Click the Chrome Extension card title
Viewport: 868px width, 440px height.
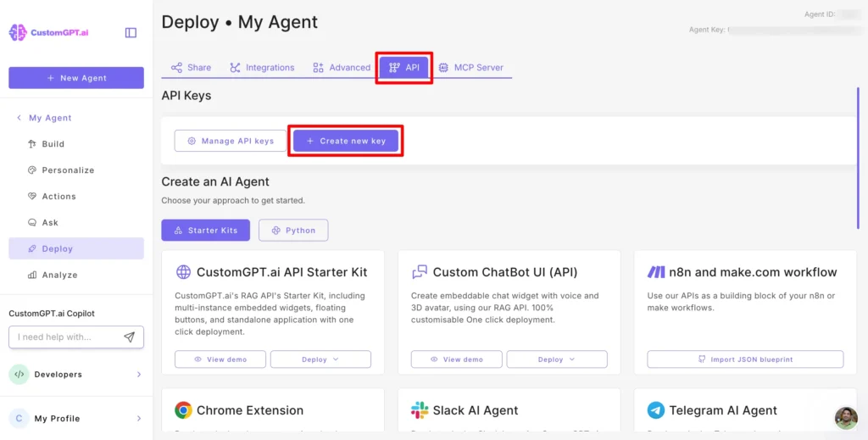click(250, 410)
